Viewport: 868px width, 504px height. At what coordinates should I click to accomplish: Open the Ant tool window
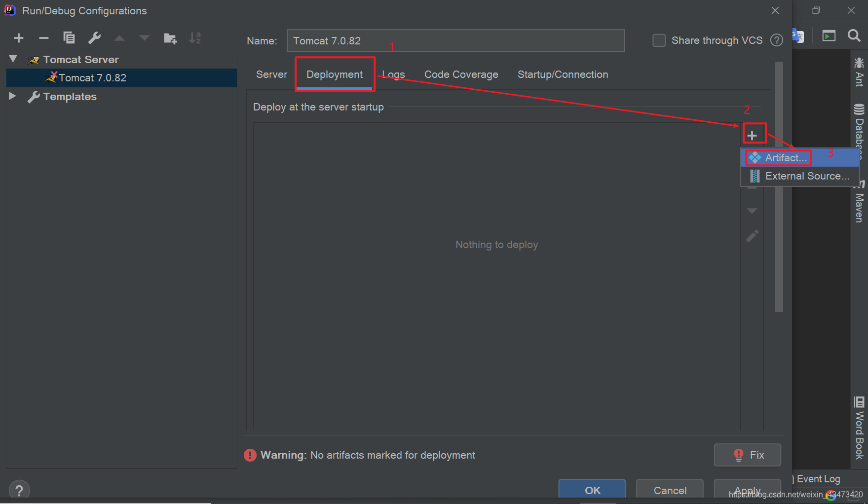tap(859, 72)
